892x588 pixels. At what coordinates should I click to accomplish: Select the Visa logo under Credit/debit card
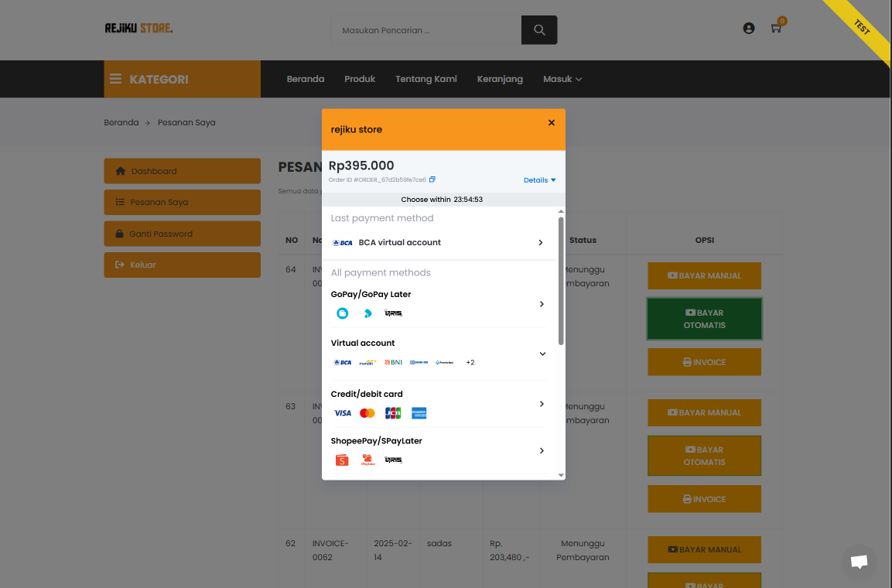click(342, 412)
